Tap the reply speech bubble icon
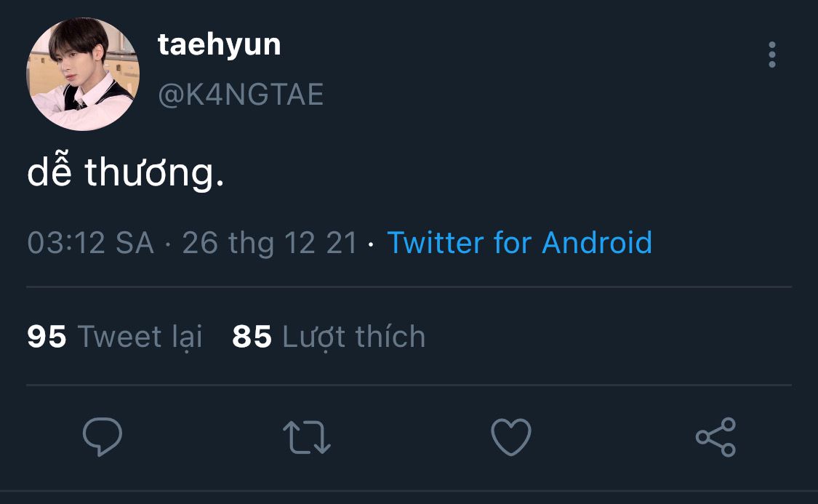This screenshot has width=818, height=504. (103, 436)
